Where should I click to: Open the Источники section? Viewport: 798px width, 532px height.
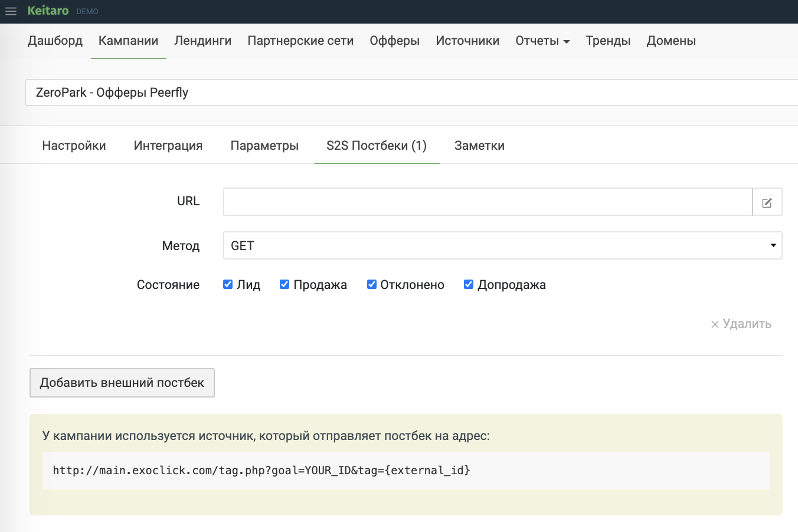pos(467,41)
